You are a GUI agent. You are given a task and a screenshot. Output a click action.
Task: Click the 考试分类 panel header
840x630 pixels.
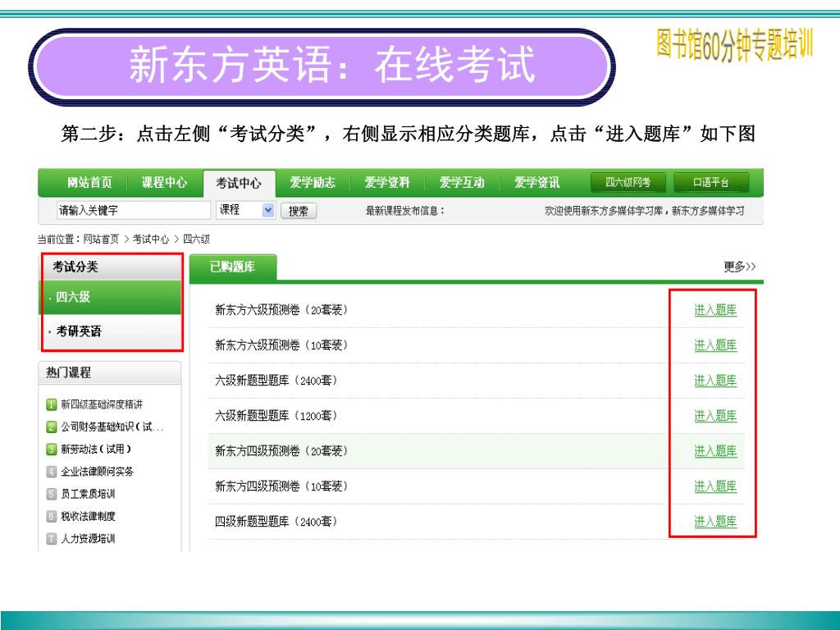(x=112, y=267)
